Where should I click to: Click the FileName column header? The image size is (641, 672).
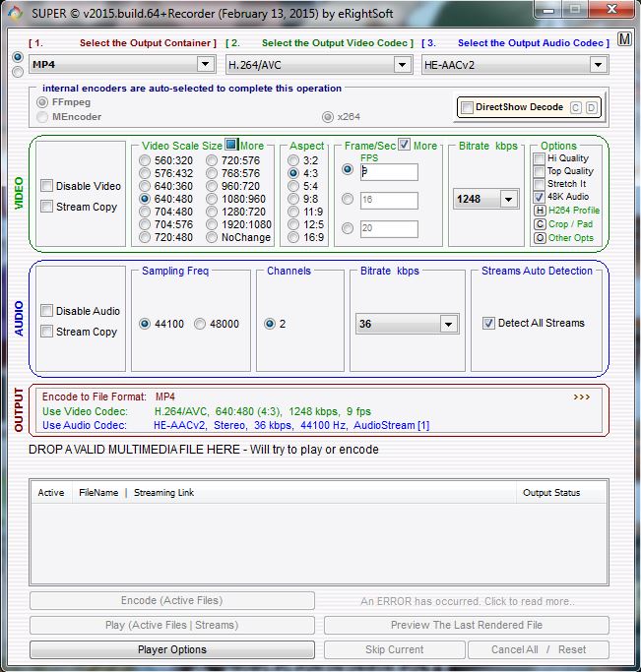(x=98, y=493)
